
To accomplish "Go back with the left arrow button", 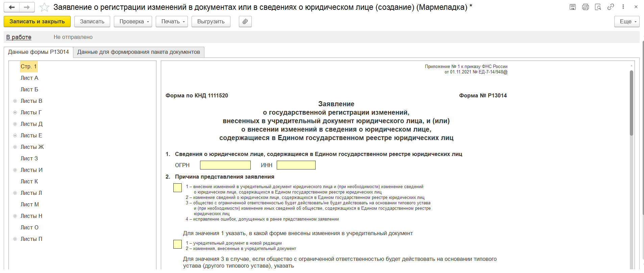I will click(12, 7).
